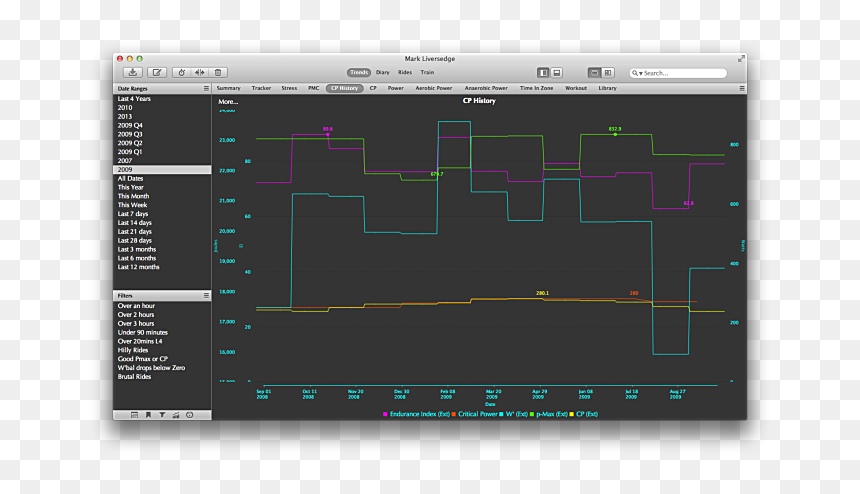Image resolution: width=860 pixels, height=494 pixels.
Task: Apply the Hilly Rides filter
Action: [162, 350]
